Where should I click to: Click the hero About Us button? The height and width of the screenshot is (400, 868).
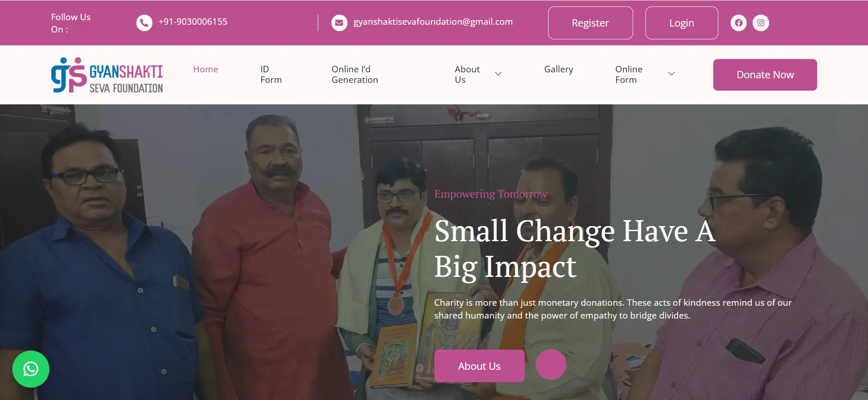[479, 366]
